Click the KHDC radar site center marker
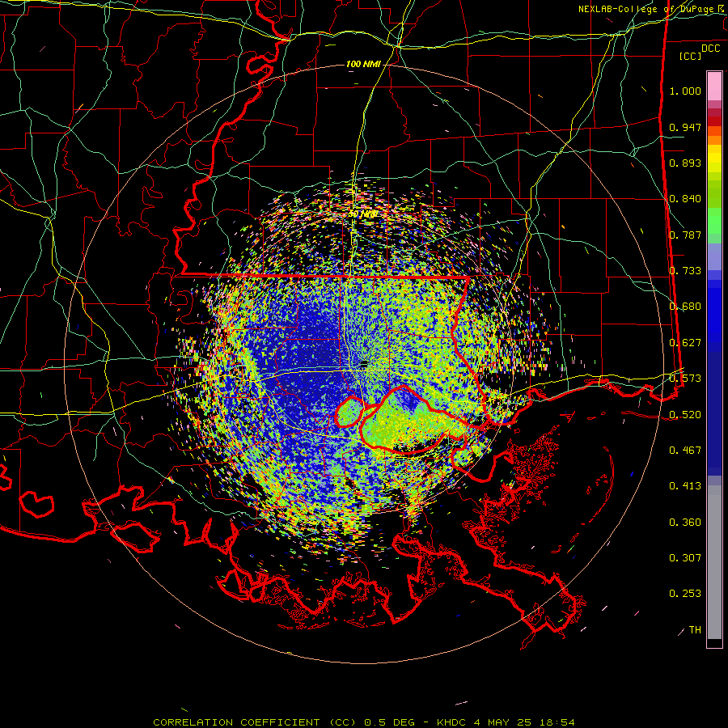Viewport: 728px width, 728px height. coord(363,365)
